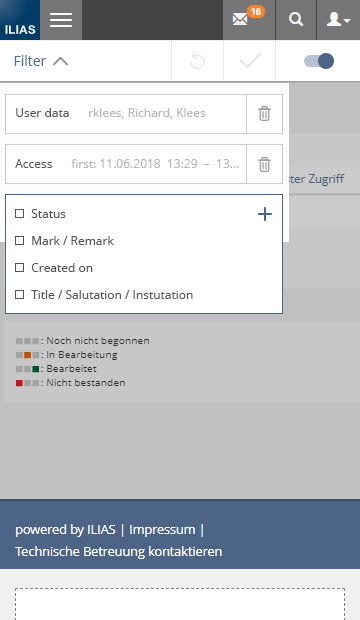Delete the User data filter
The height and width of the screenshot is (620, 360).
[x=264, y=114]
